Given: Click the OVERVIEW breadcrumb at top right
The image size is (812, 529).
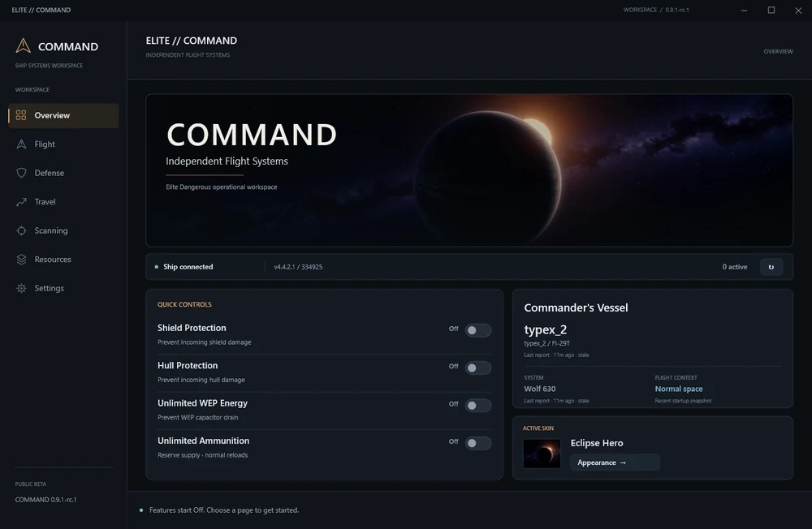Looking at the screenshot, I should pos(778,51).
